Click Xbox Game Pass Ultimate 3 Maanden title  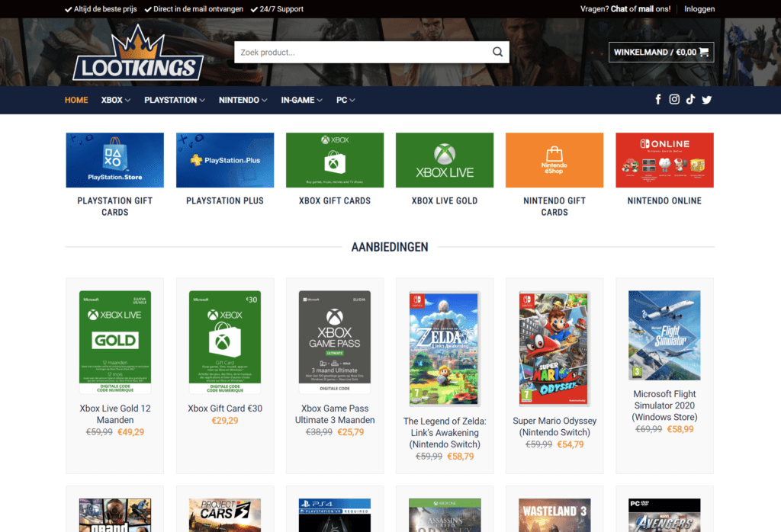pyautogui.click(x=335, y=414)
